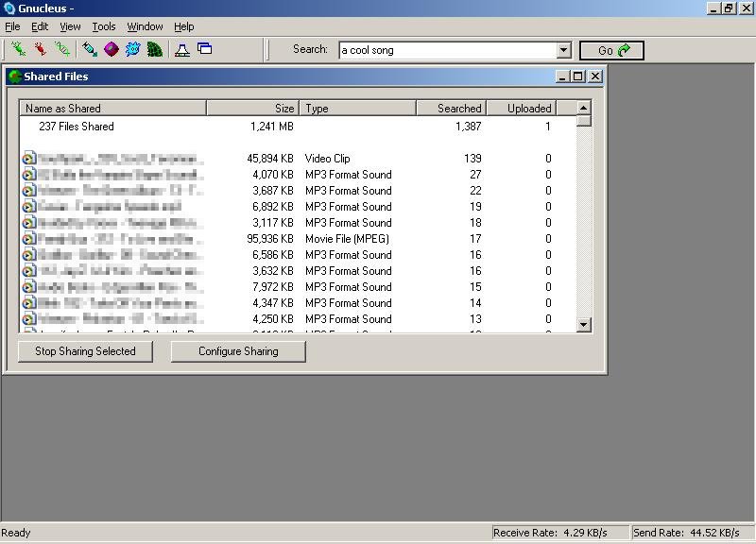Click the file icon of the 3,687 KB row
Viewport: 756px width, 544px height.
pyautogui.click(x=29, y=191)
